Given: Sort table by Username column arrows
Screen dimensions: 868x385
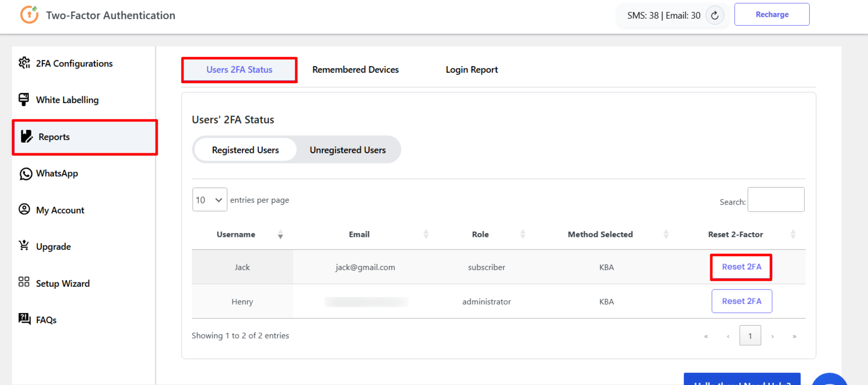Looking at the screenshot, I should [281, 235].
